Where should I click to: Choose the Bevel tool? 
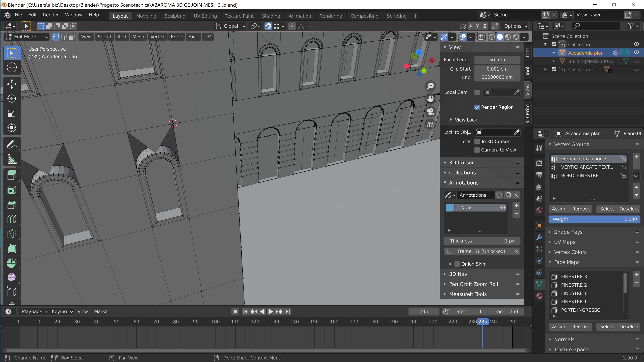(12, 205)
